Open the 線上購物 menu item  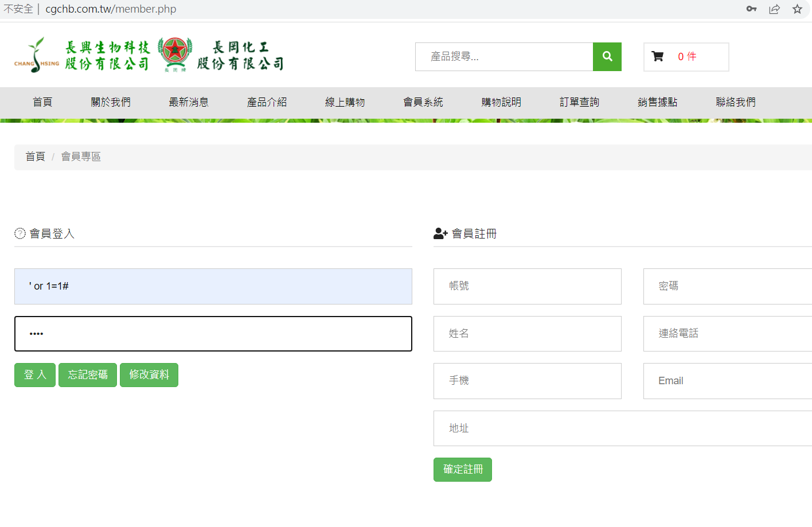(x=345, y=102)
